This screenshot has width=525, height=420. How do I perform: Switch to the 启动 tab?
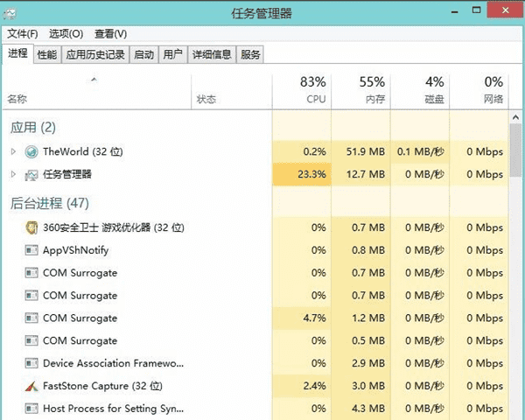pos(144,54)
